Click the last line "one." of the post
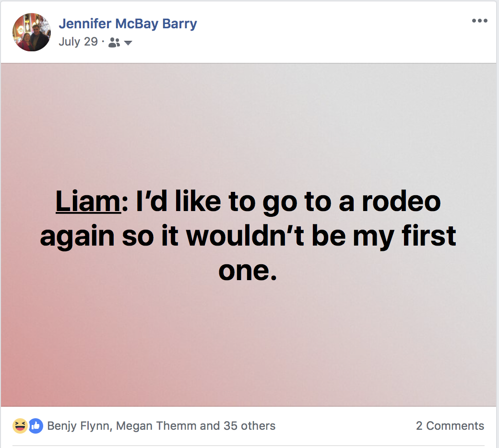Image resolution: width=499 pixels, height=448 pixels. 248,271
